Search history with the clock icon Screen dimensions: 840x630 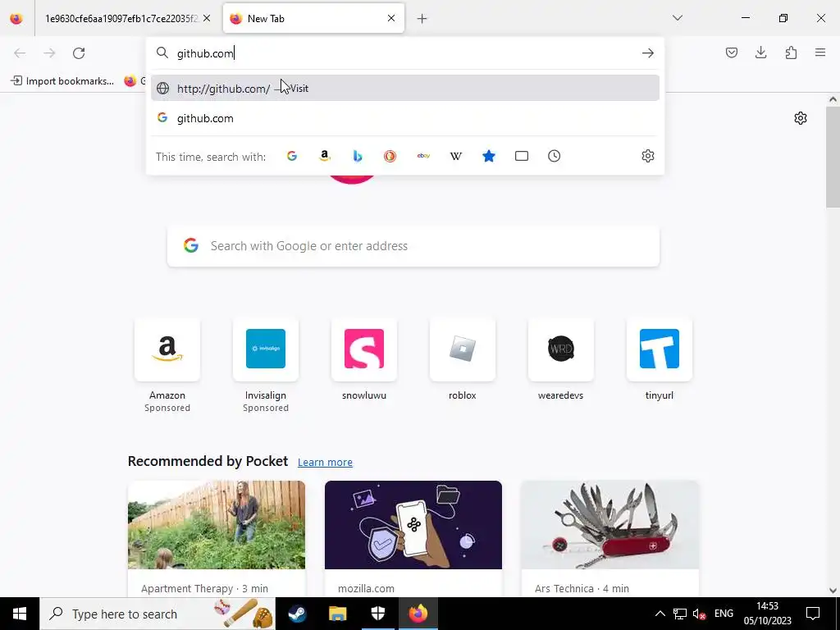pos(554,156)
